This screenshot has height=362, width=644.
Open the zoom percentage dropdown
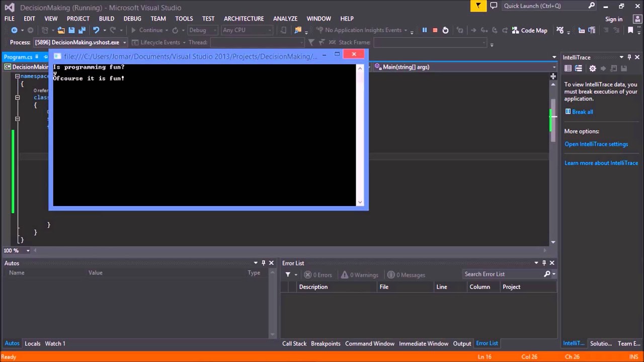click(x=28, y=250)
